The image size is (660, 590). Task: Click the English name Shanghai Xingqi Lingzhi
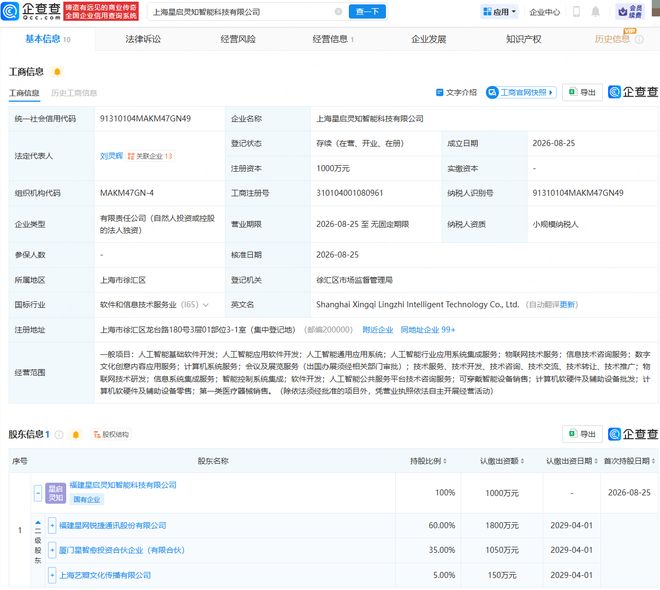point(417,304)
